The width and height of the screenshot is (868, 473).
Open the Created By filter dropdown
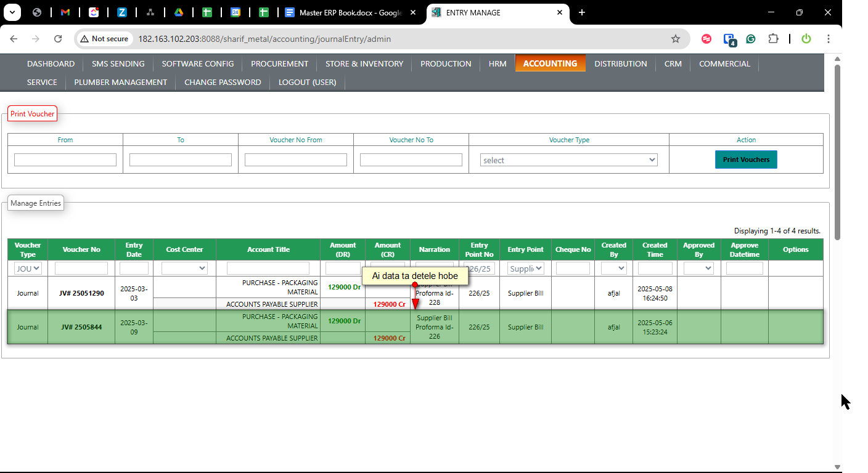point(614,269)
